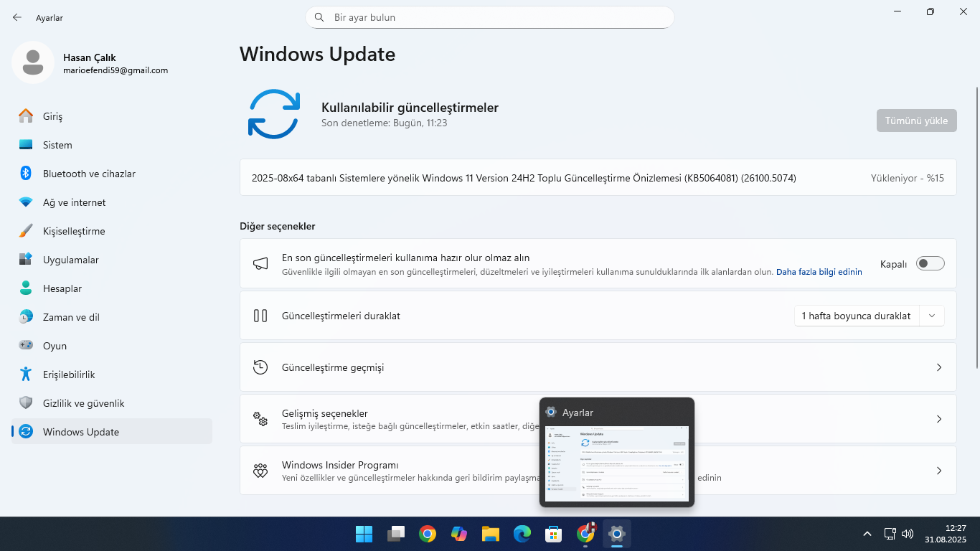This screenshot has width=980, height=551.
Task: Click the paintbrush Kişiselleştirme icon
Action: (26, 231)
